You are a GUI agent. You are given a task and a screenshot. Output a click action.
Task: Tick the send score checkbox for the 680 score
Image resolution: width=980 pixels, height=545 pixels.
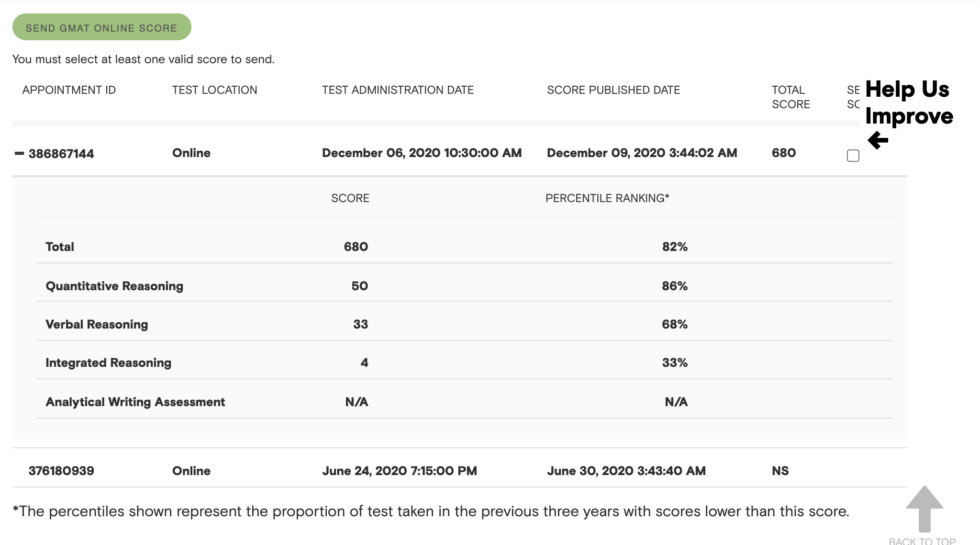[853, 156]
